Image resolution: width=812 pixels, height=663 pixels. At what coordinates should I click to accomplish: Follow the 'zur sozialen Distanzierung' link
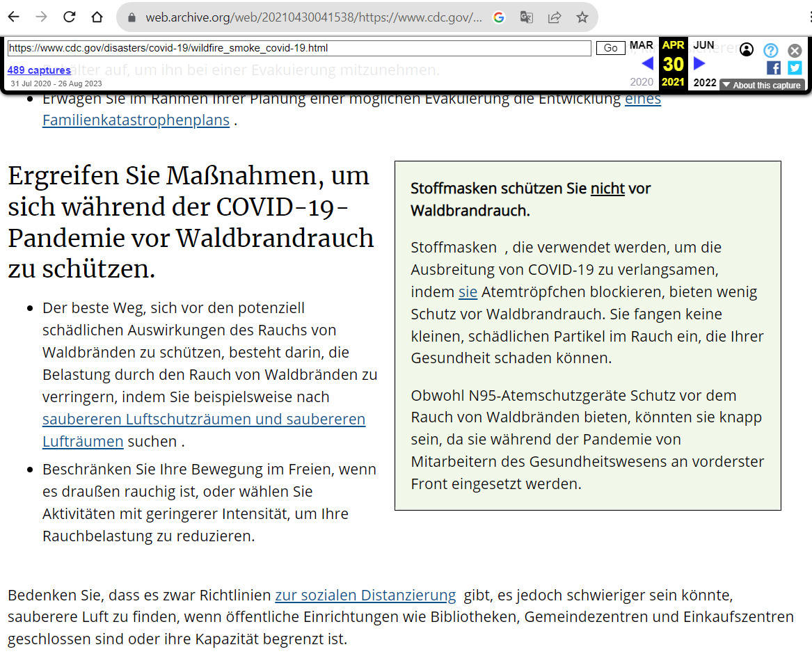coord(365,595)
